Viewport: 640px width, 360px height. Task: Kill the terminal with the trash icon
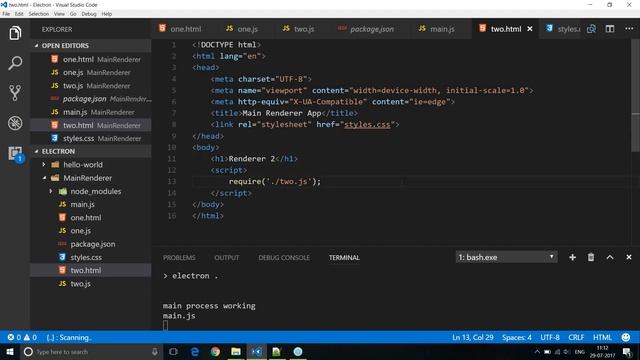click(x=591, y=257)
